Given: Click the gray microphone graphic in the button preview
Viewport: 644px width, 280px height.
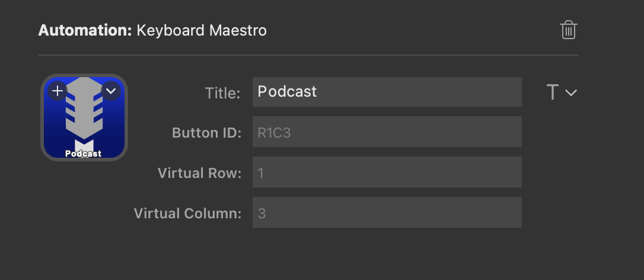Looking at the screenshot, I should pyautogui.click(x=84, y=108).
